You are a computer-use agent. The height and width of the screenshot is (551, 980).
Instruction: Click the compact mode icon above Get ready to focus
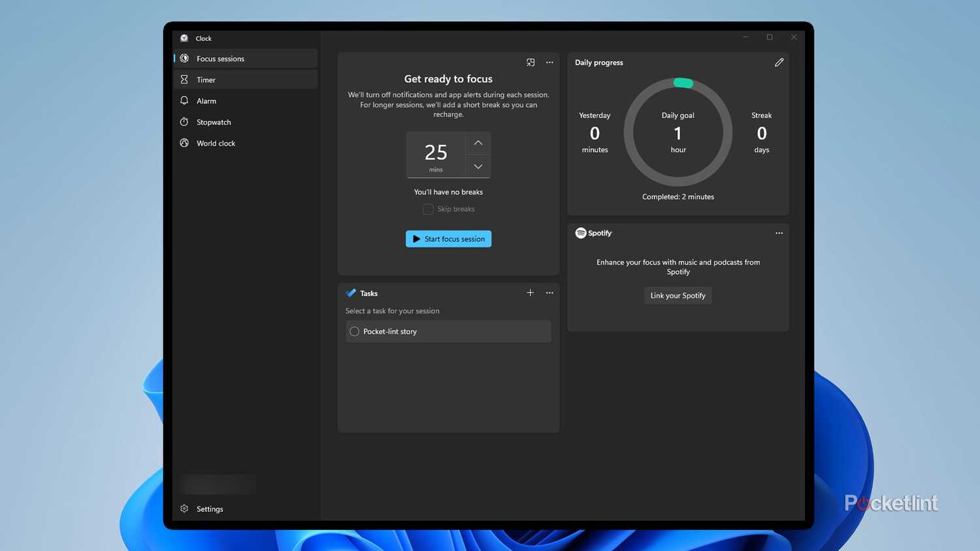click(x=530, y=62)
